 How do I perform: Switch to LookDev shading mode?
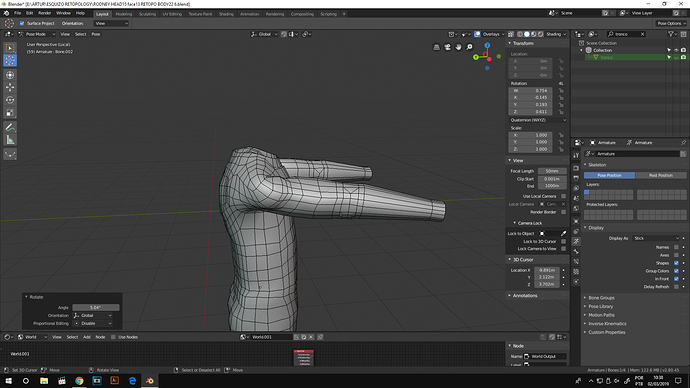[x=534, y=34]
